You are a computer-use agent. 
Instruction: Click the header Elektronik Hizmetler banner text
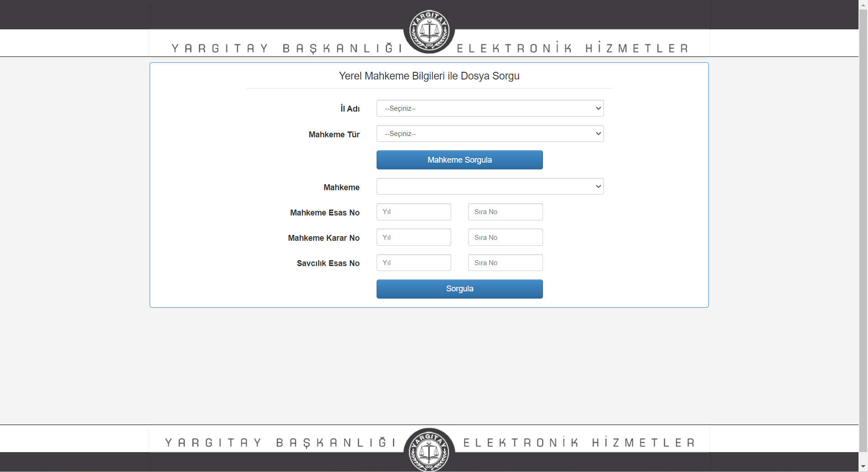point(572,48)
